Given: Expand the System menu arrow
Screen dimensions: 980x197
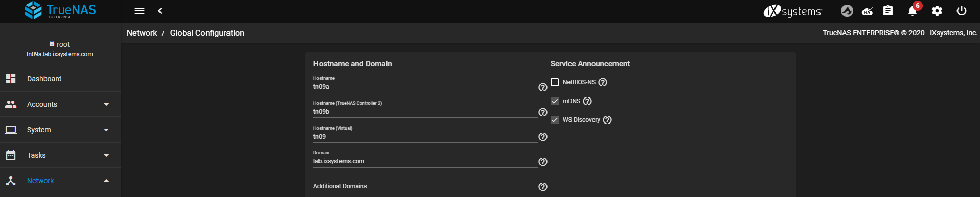Looking at the screenshot, I should 106,130.
